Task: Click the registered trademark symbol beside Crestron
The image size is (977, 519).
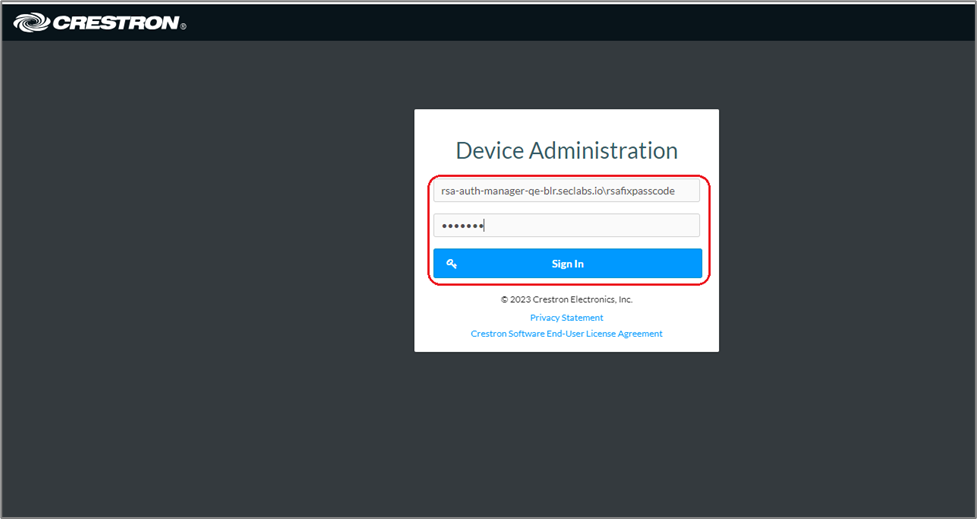Action: point(183,27)
